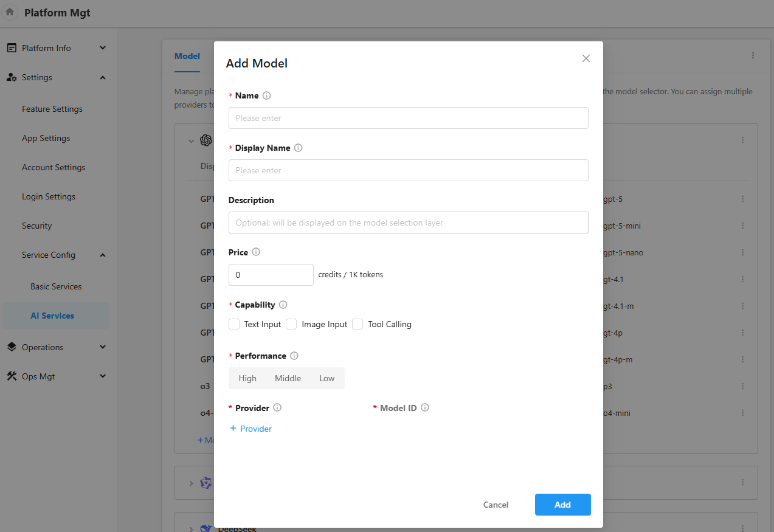Click the Performance info icon
Screen dimensions: 774x532
click(294, 356)
